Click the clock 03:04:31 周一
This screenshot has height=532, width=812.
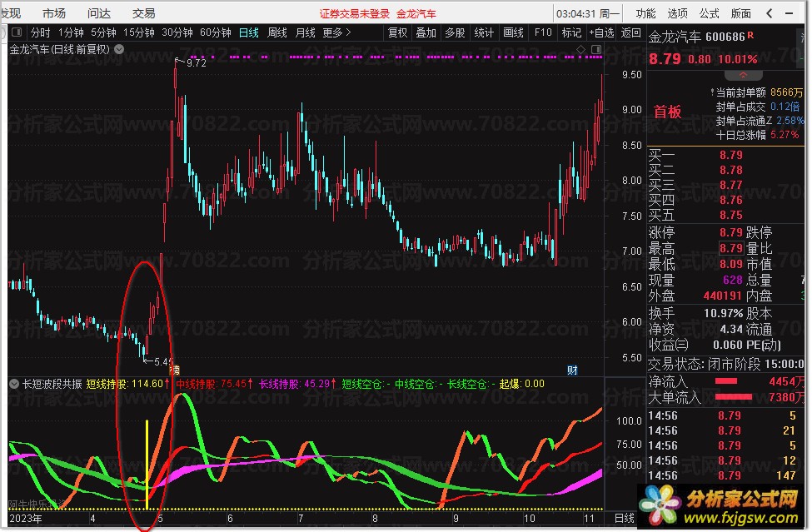pos(588,14)
